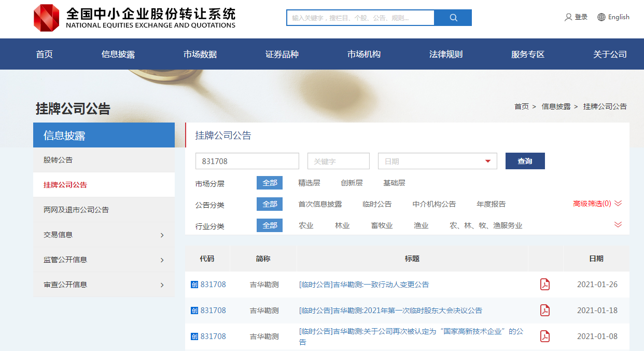Open the PDF icon for the 2021-01-18 announcement
This screenshot has height=351, width=644.
click(x=545, y=310)
